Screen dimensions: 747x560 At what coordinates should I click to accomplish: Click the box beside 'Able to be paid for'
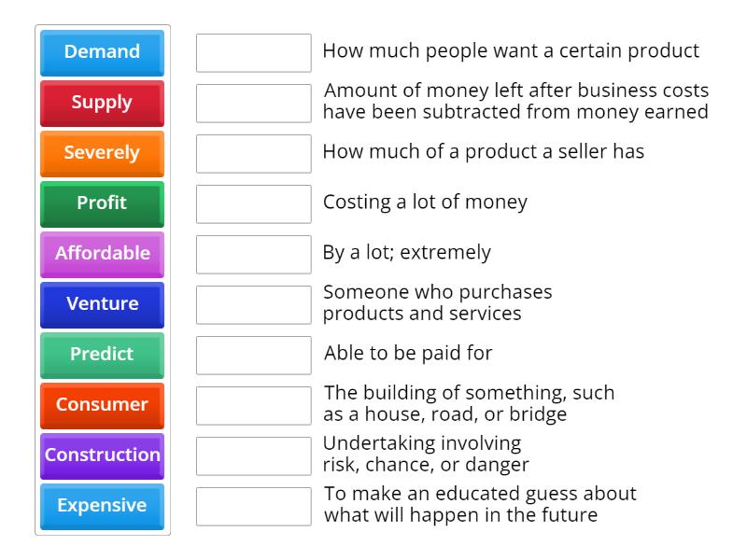click(253, 351)
